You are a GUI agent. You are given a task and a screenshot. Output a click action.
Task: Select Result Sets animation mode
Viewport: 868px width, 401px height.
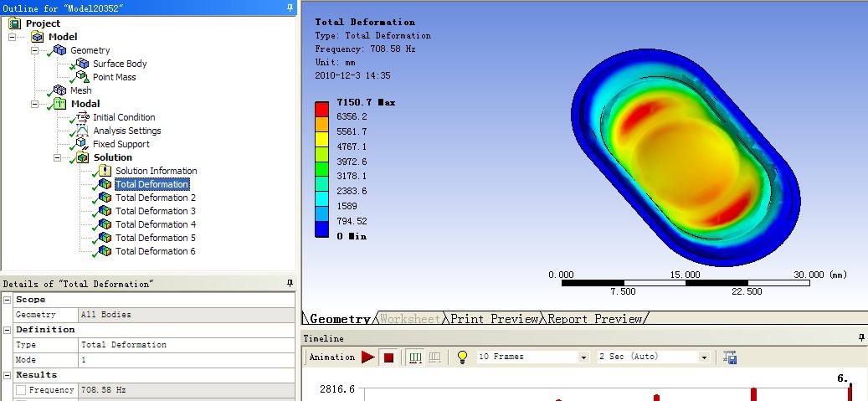(435, 357)
